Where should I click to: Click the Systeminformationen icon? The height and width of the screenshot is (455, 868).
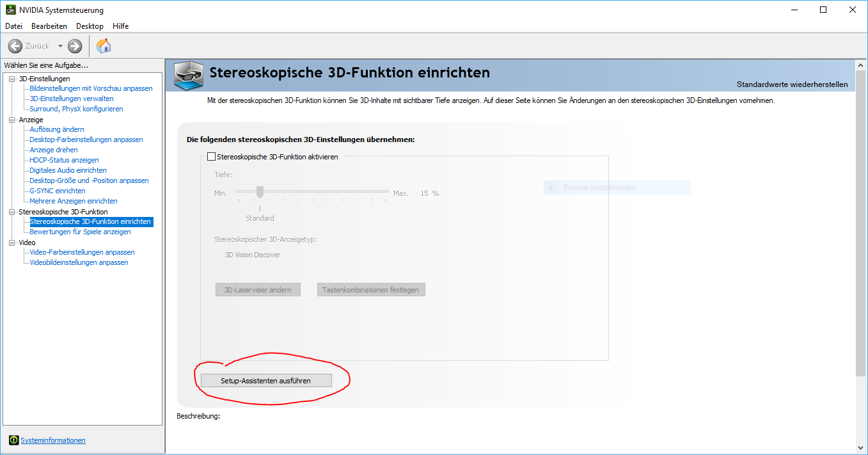point(14,440)
